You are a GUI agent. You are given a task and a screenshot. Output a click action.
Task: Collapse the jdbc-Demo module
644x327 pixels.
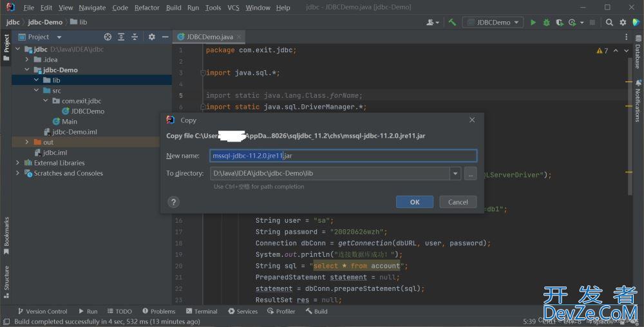[27, 70]
